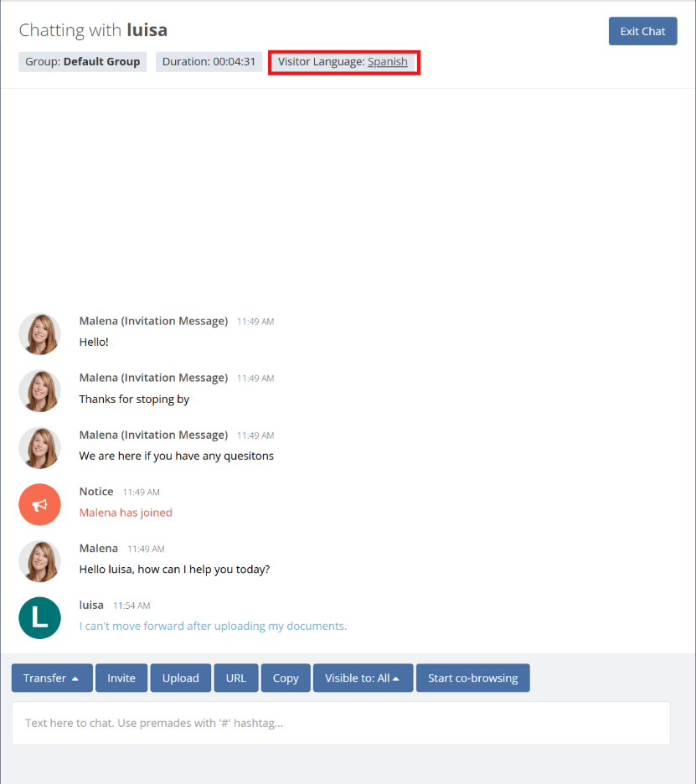The image size is (696, 784).
Task: Click the Spanish visitor language link
Action: pos(387,62)
